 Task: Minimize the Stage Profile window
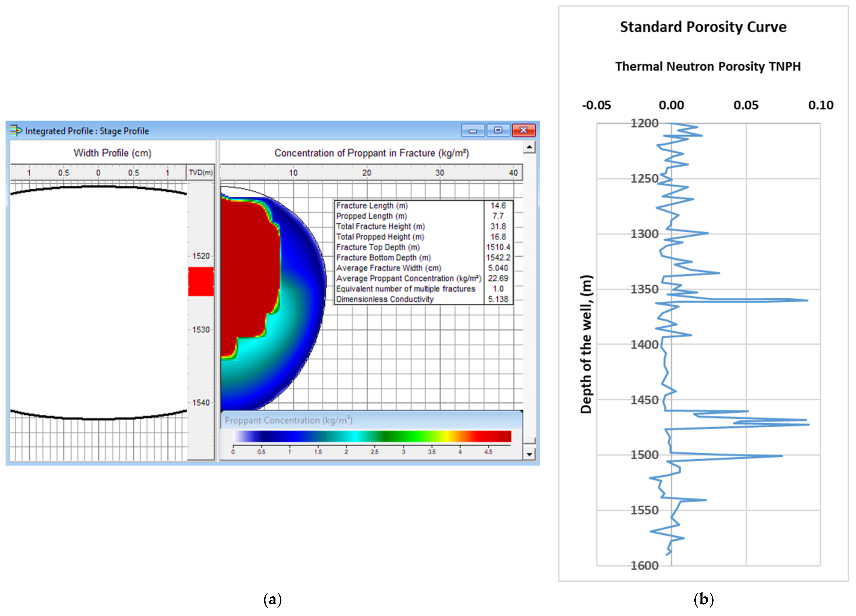pos(473,130)
